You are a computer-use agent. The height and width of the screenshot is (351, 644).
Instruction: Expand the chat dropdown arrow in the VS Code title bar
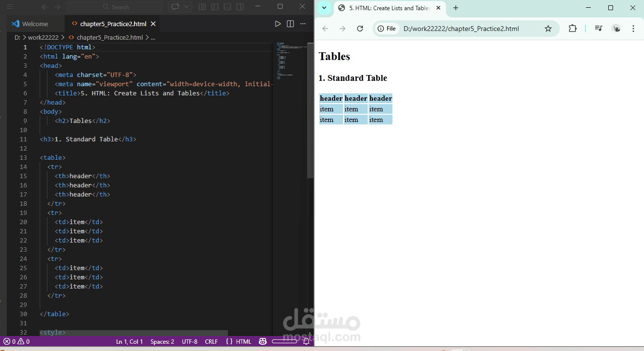(x=187, y=7)
